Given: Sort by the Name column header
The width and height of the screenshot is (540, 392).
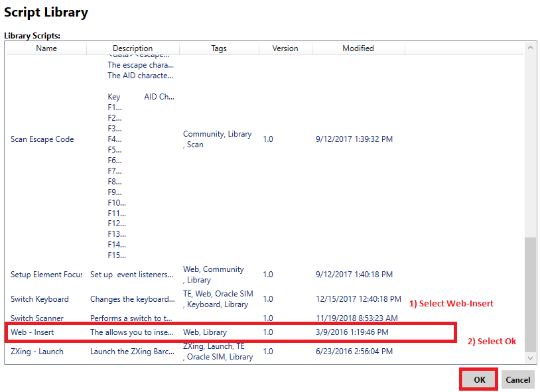Looking at the screenshot, I should pos(46,48).
